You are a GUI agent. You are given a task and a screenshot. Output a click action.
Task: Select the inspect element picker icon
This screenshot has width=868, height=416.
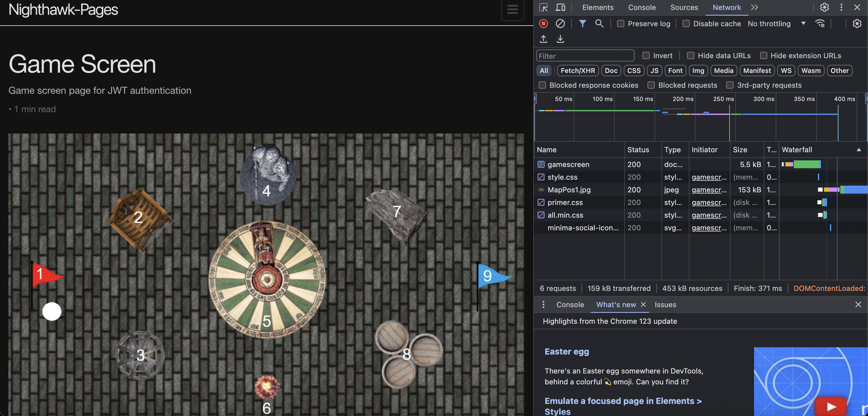543,8
